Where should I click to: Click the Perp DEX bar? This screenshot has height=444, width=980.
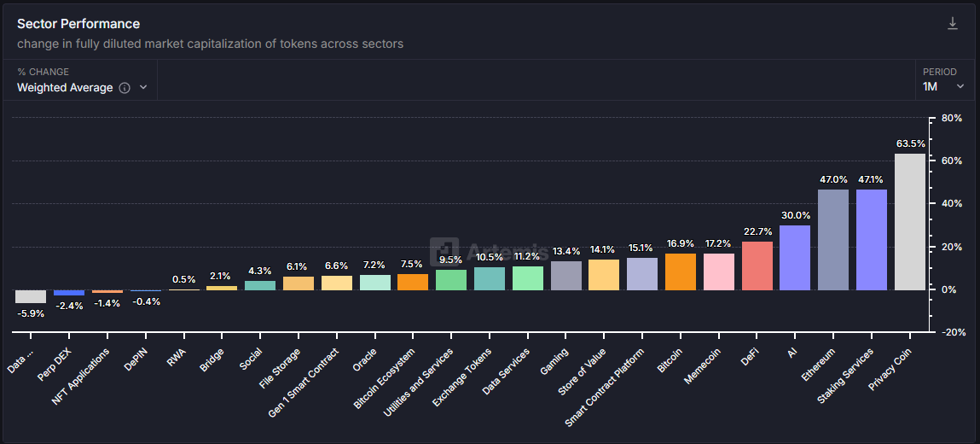click(x=69, y=293)
